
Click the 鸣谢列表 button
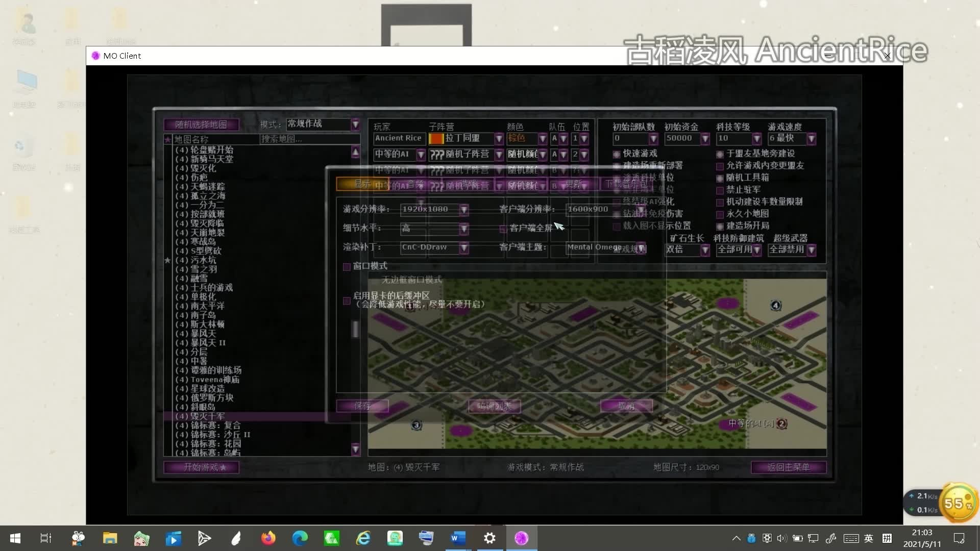tap(494, 406)
